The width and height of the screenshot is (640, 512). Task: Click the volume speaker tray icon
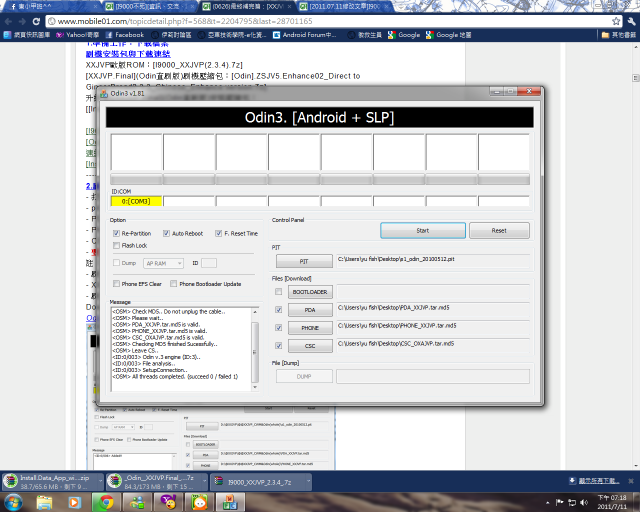click(584, 502)
